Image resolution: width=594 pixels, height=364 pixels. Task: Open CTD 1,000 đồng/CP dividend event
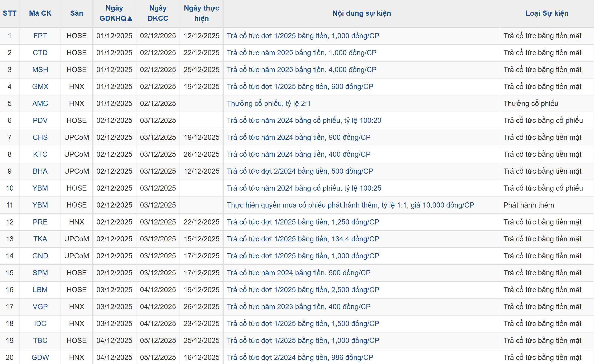click(x=301, y=53)
